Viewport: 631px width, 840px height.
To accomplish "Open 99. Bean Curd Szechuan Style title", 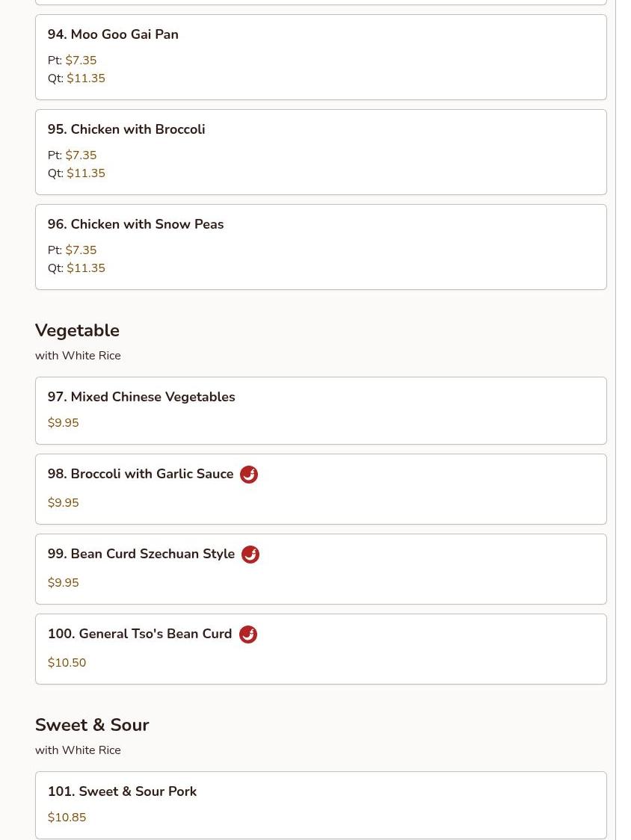I will point(141,554).
